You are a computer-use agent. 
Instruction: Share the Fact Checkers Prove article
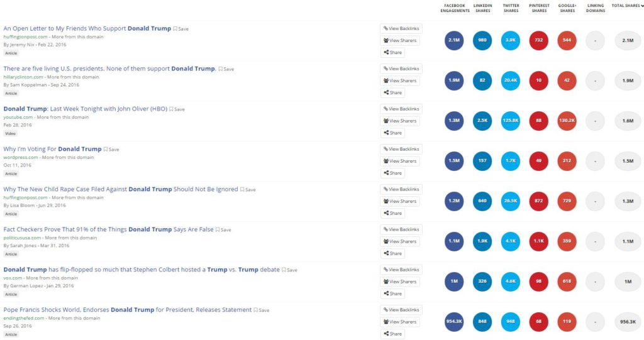point(392,253)
